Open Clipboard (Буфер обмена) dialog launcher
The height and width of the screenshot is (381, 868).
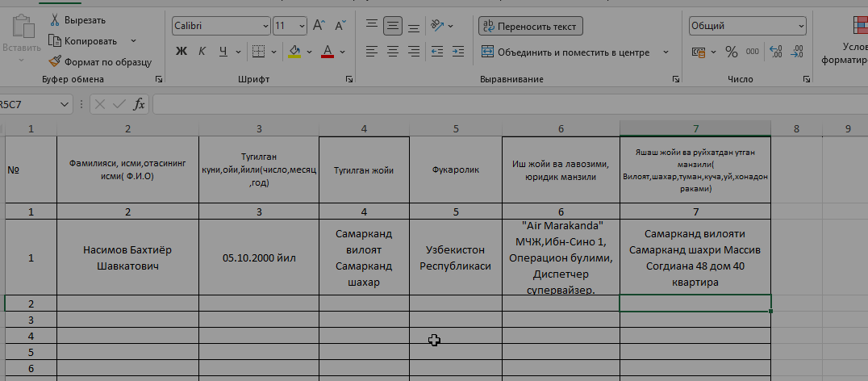coord(159,80)
